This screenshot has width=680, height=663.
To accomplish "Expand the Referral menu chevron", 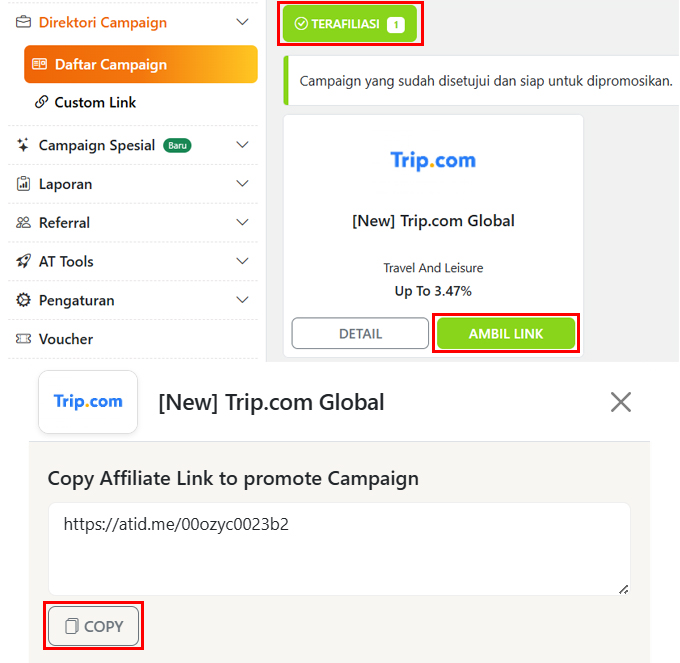I will (x=241, y=223).
